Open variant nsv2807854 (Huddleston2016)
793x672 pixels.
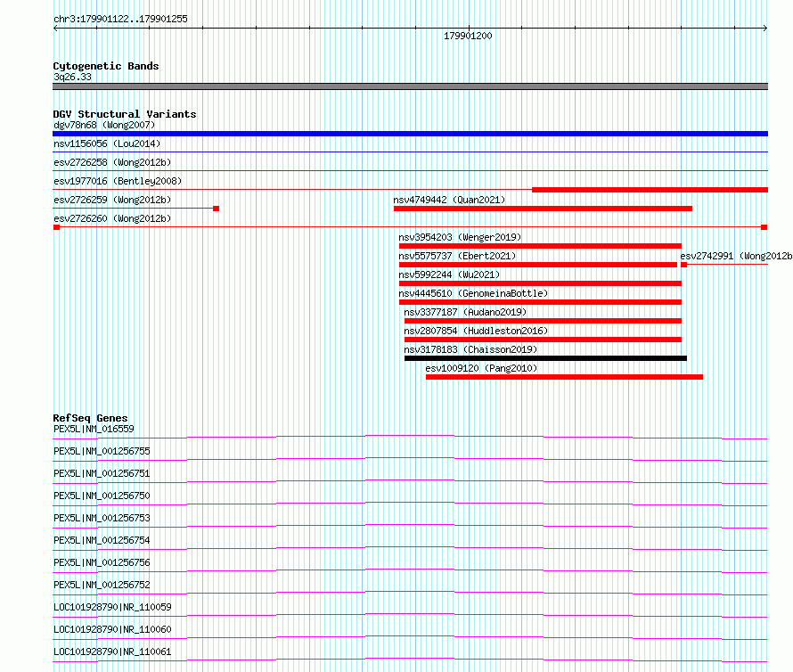(x=476, y=331)
